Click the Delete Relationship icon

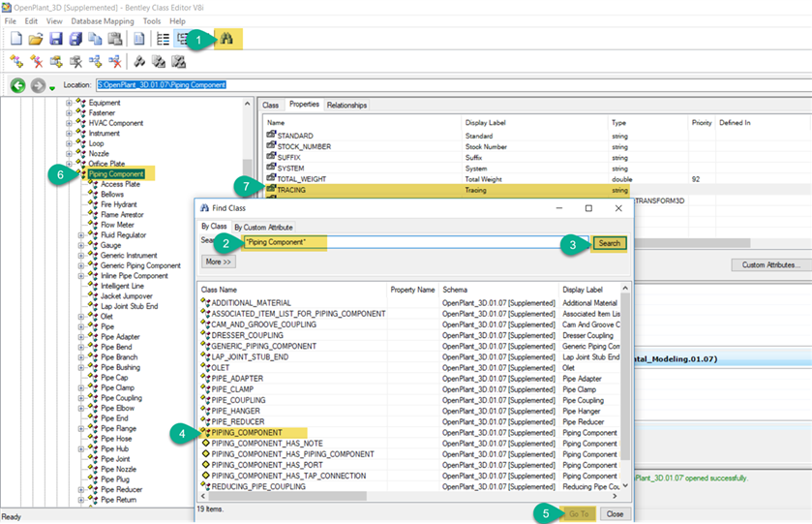(x=115, y=62)
